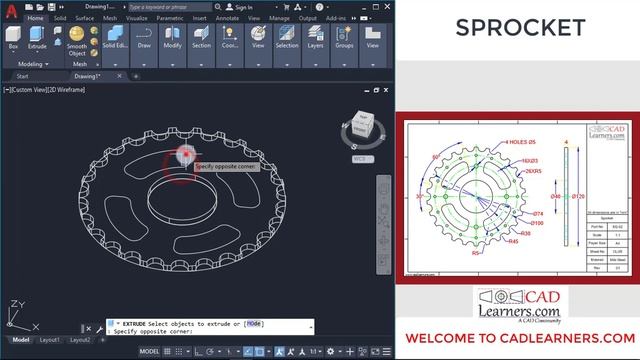Toggle Ortho mode in status bar
640x360 pixels.
click(x=199, y=351)
